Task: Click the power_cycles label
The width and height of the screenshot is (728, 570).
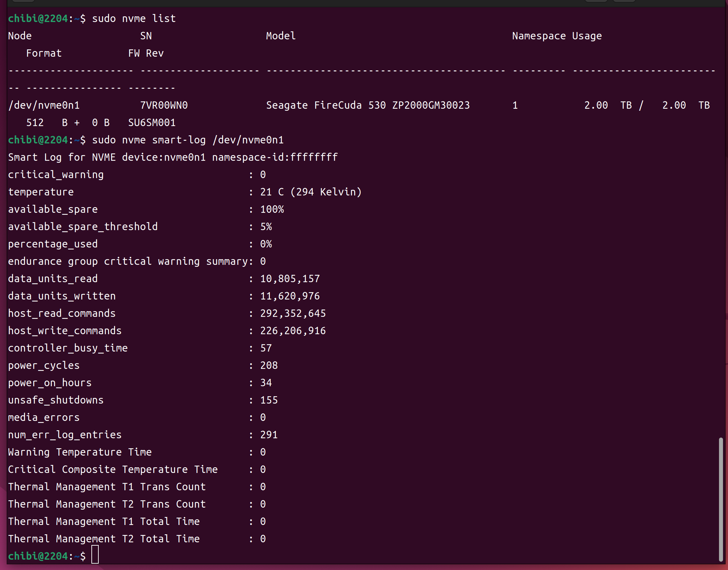Action: (x=44, y=366)
